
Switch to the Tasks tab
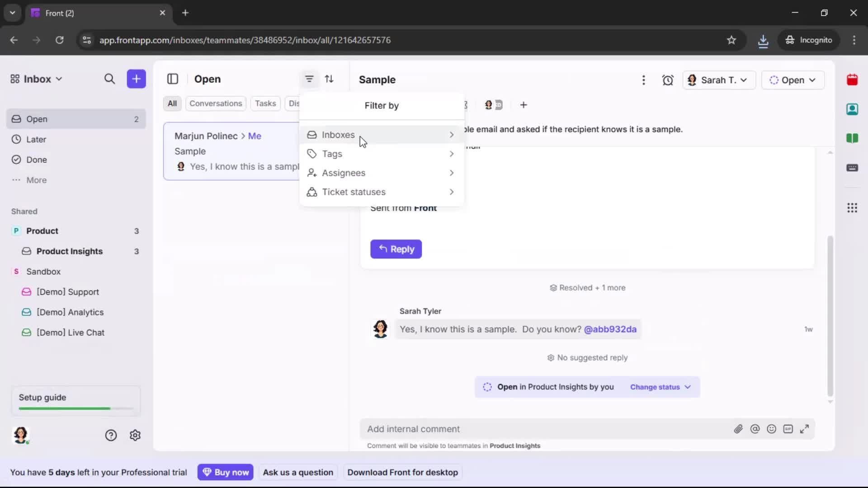click(x=265, y=103)
